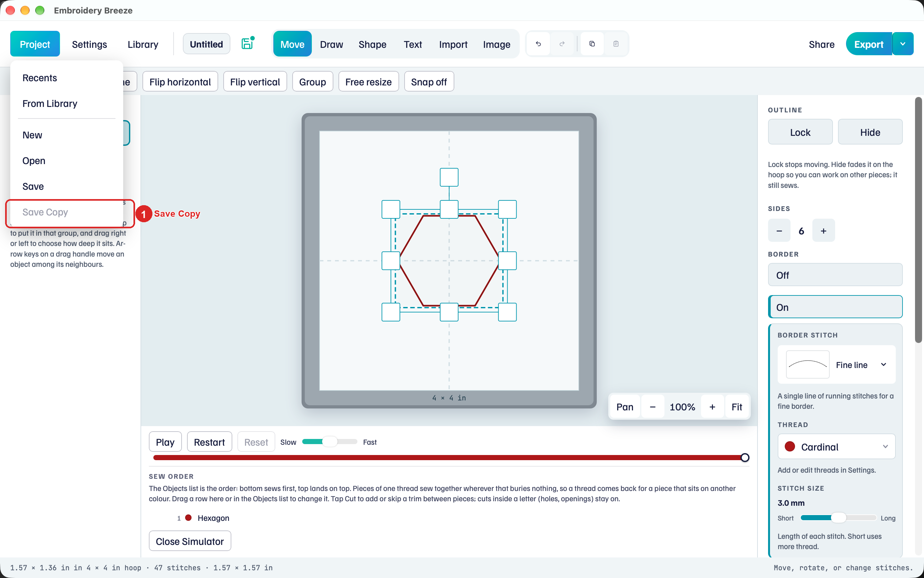The image size is (924, 578).
Task: Choose Recents from Project menu
Action: [x=67, y=78]
